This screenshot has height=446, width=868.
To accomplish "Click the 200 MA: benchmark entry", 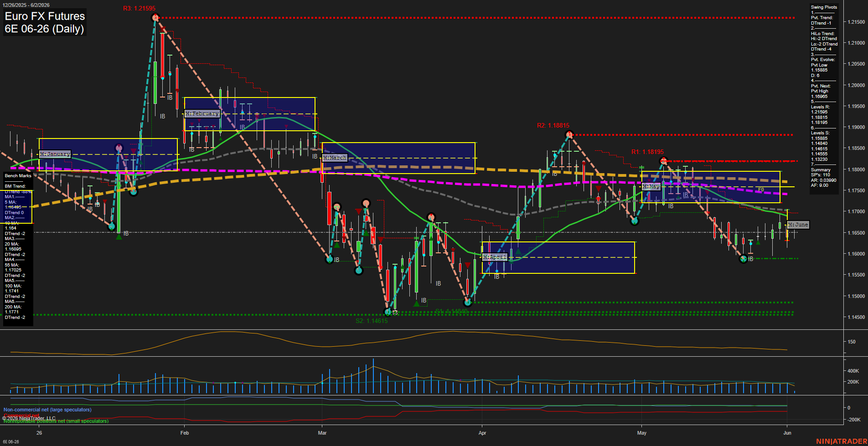I will click(13, 307).
